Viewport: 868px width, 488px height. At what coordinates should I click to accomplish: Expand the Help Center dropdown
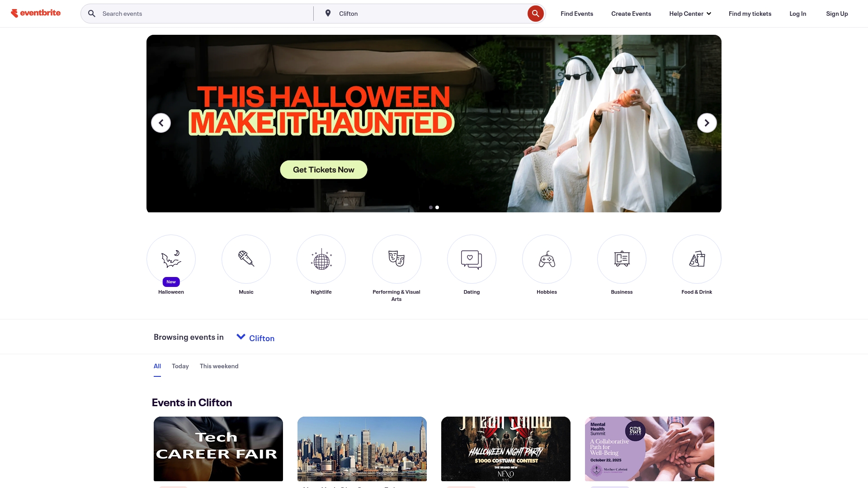click(690, 13)
